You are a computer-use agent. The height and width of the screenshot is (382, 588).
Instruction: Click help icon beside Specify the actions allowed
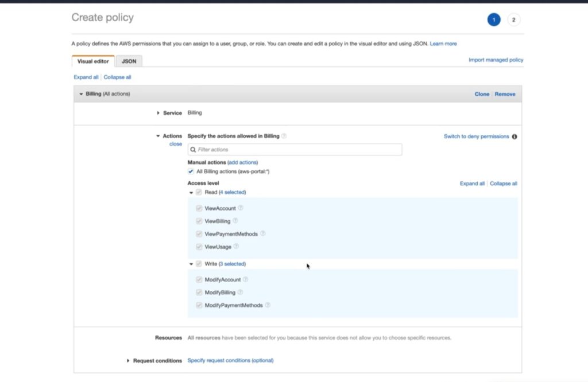pos(284,136)
